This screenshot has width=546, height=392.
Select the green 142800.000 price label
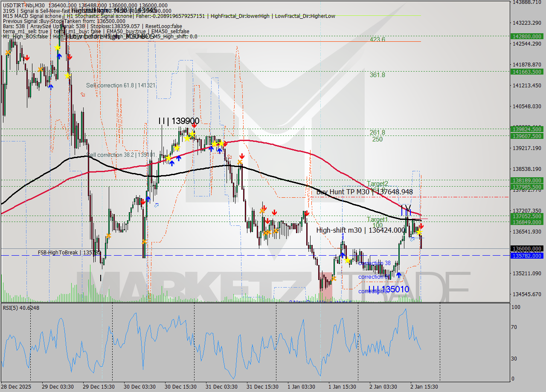(x=526, y=37)
